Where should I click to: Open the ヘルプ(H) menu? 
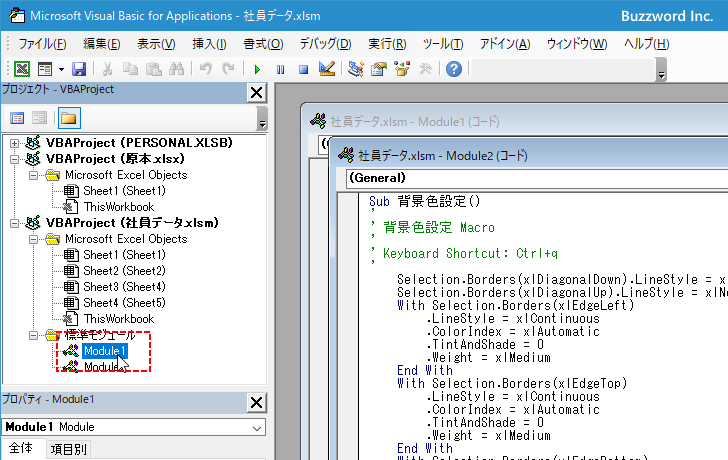tap(646, 44)
